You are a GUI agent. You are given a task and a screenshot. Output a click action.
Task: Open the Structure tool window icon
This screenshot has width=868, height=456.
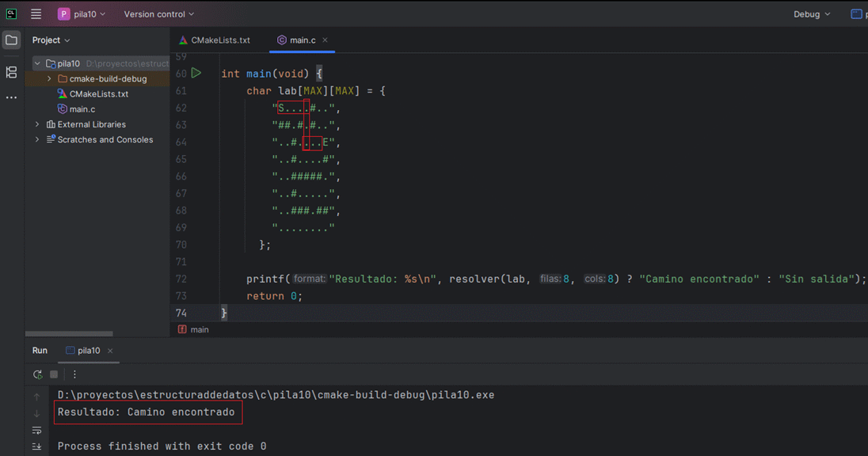[x=11, y=72]
